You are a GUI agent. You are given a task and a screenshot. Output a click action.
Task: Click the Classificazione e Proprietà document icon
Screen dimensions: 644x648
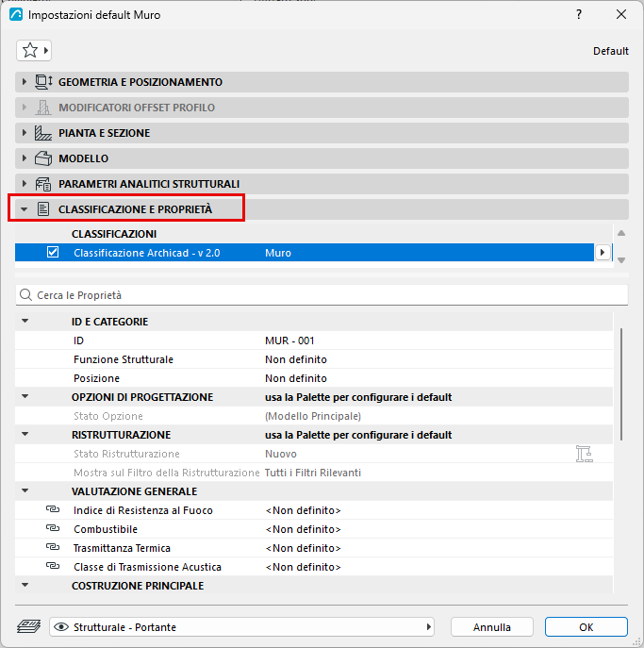pyautogui.click(x=43, y=209)
